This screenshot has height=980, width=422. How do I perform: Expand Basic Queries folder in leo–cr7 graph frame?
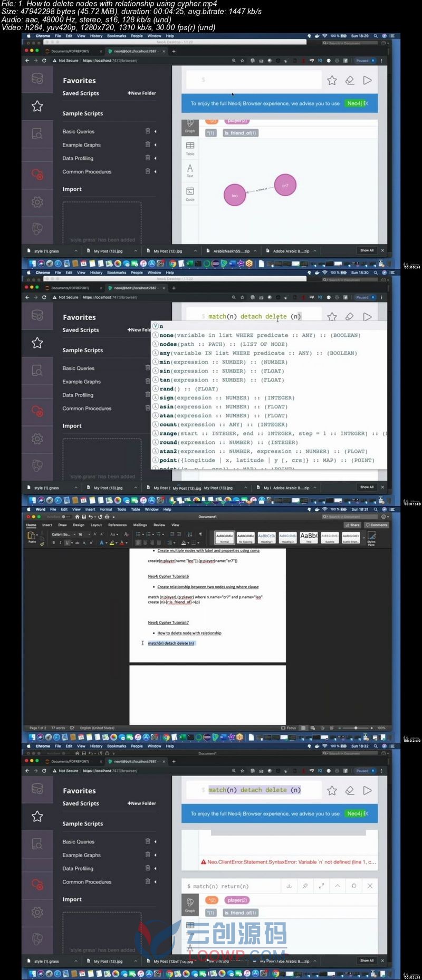click(x=156, y=131)
